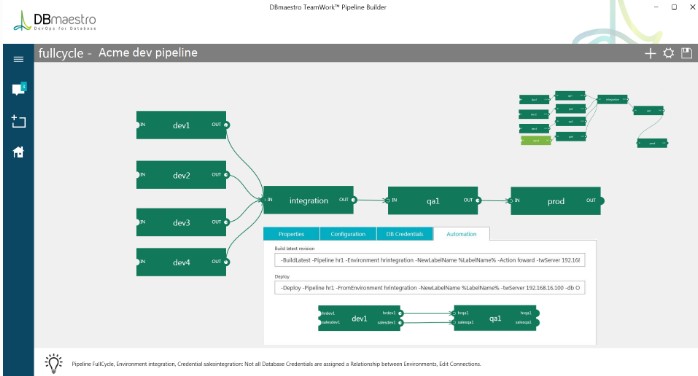Screen dimensions: 698x376
Task: Click the OUT port of dev4 node
Action: pyautogui.click(x=226, y=262)
